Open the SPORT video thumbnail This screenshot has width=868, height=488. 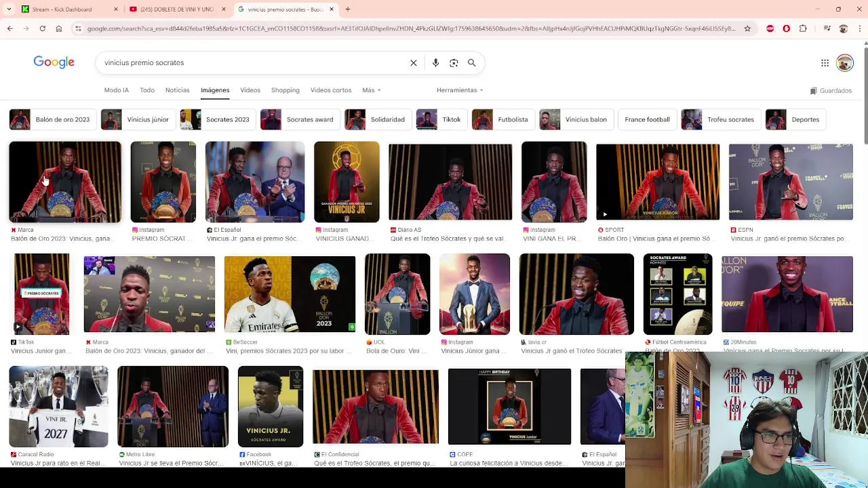(x=658, y=182)
